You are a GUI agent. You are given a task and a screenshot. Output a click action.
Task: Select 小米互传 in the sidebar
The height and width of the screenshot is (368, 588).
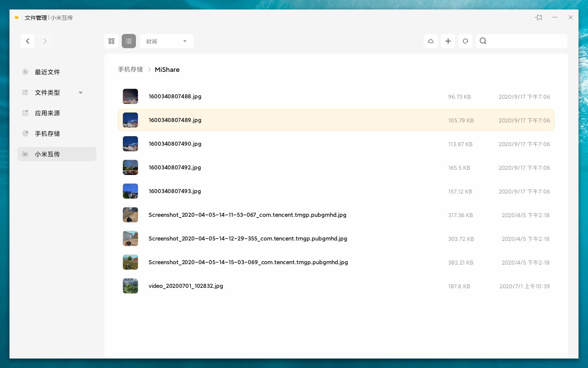(x=47, y=154)
